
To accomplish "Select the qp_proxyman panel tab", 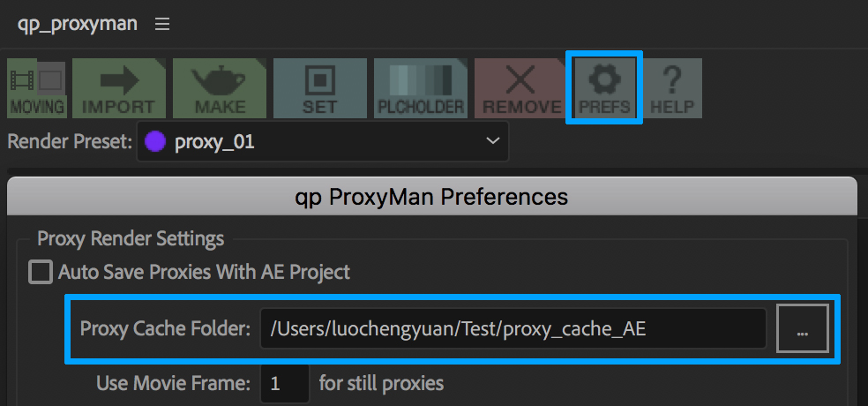I will coord(78,24).
